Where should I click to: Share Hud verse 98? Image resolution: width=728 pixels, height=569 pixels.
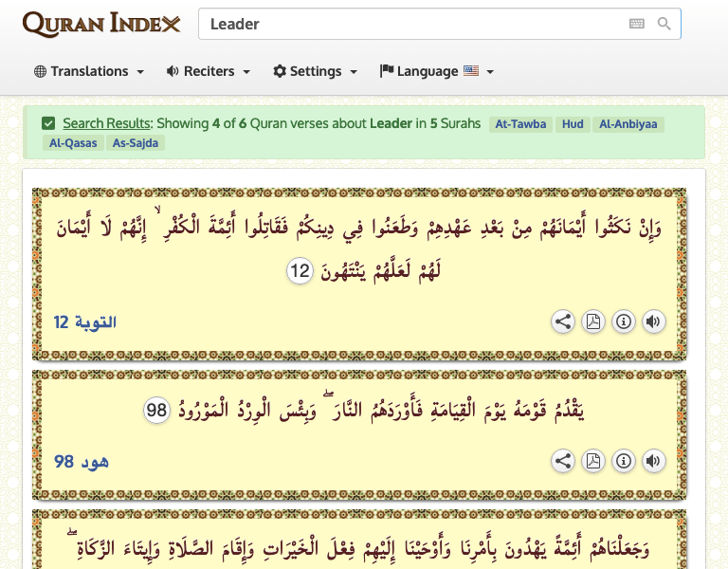[x=563, y=461]
